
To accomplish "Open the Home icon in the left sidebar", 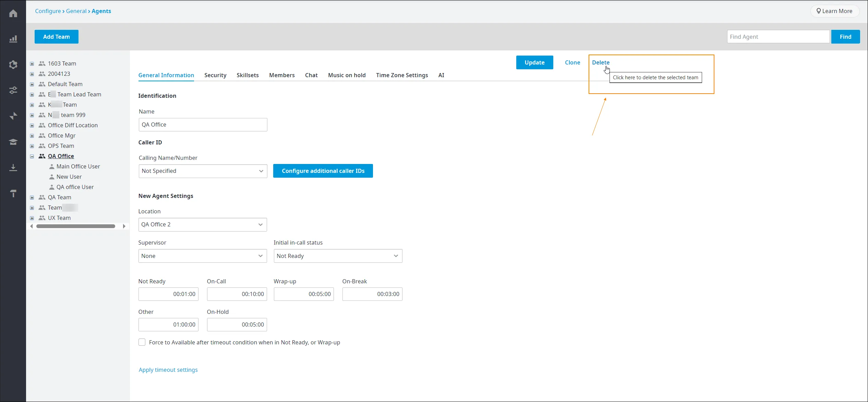I will (13, 13).
